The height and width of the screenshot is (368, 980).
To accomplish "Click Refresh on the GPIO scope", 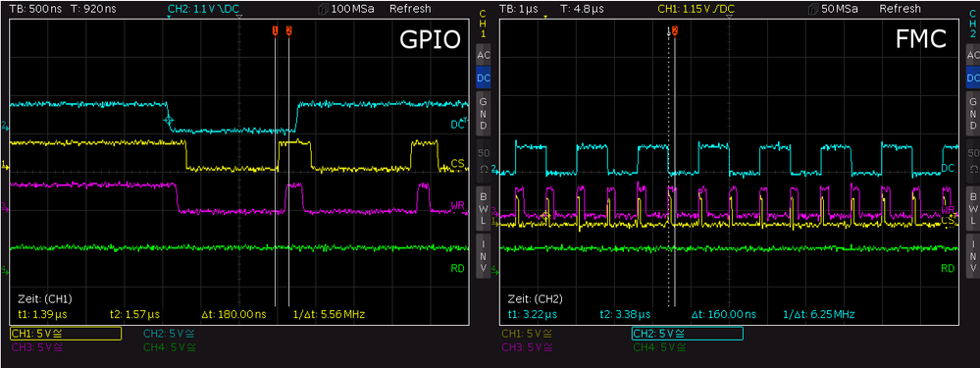I will (410, 9).
